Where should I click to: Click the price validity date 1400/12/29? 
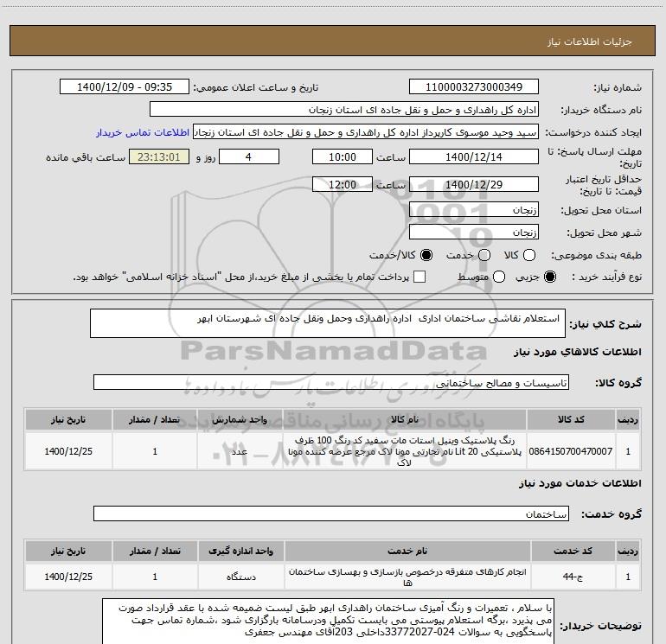point(474,185)
